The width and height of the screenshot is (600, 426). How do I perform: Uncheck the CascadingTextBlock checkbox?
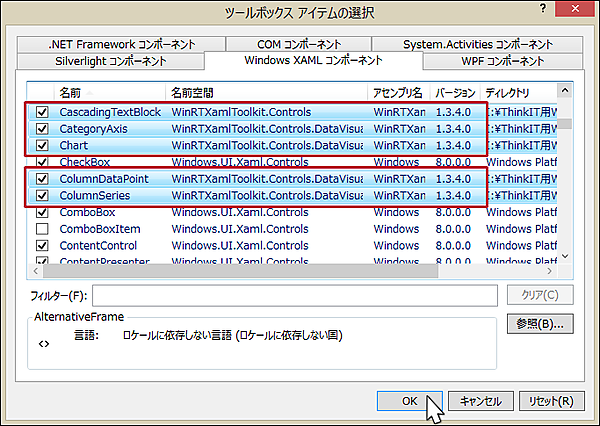click(x=42, y=112)
